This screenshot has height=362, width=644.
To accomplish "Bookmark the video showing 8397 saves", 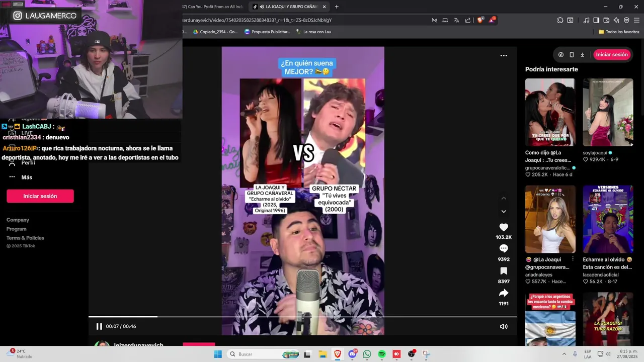I will coord(504,271).
